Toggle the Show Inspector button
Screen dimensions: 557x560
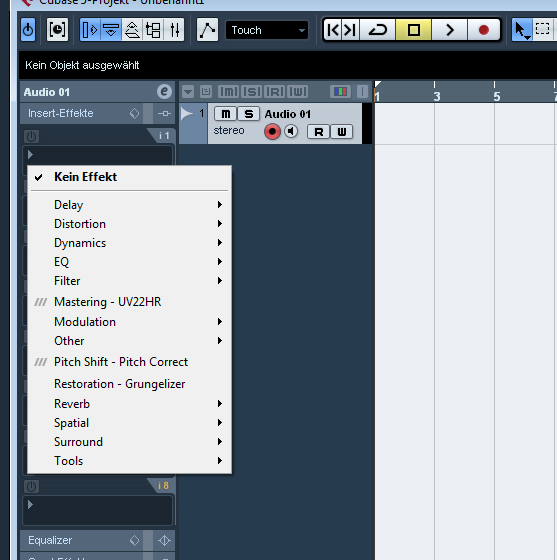(90, 30)
